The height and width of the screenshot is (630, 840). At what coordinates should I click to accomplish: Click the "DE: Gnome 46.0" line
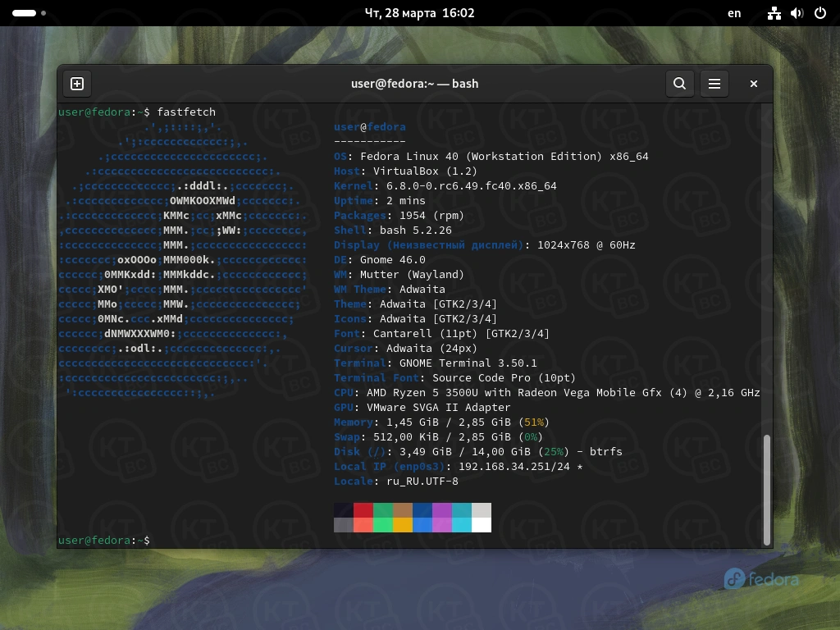point(379,260)
